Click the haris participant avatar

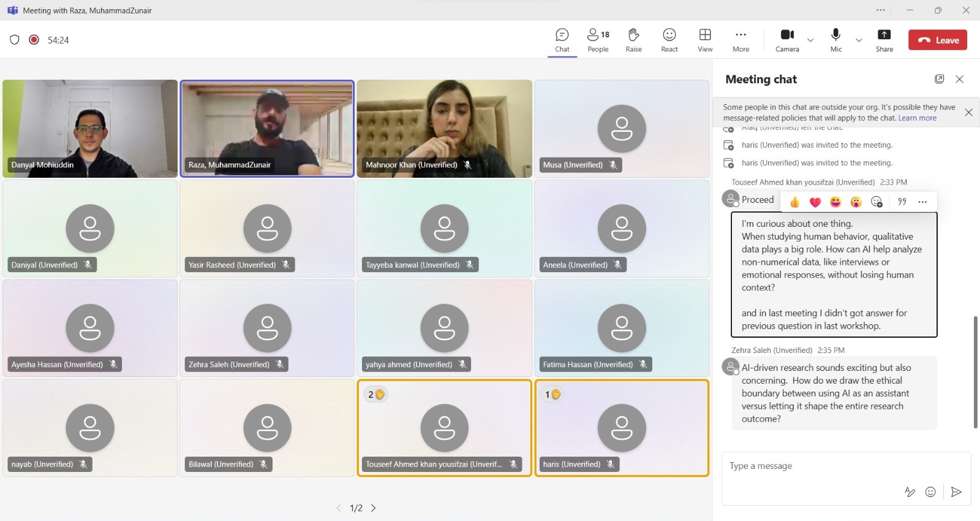tap(622, 428)
